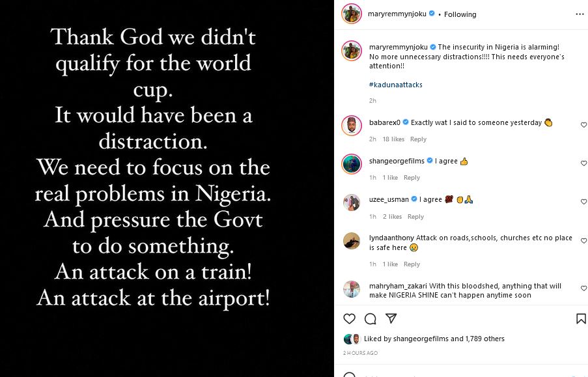Save the post with the bookmark icon

click(581, 318)
